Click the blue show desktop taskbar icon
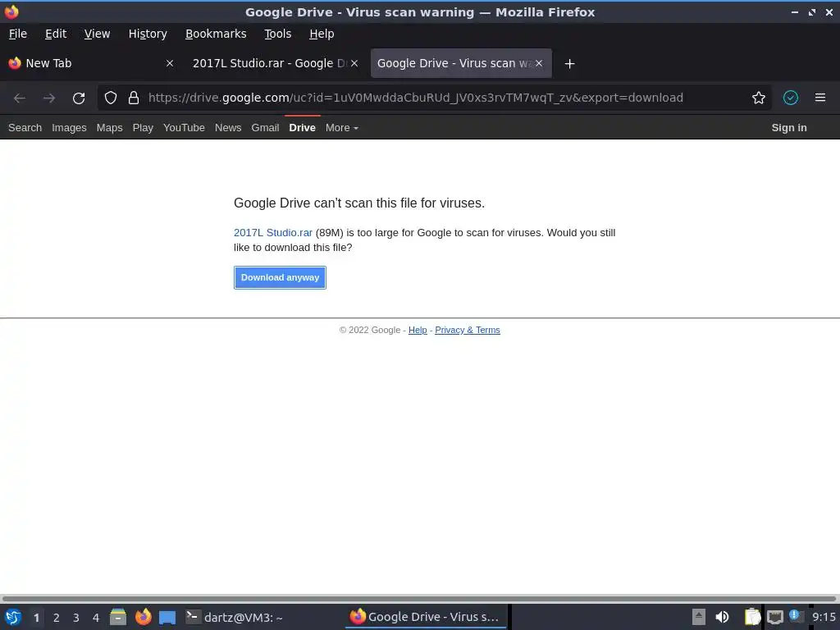The width and height of the screenshot is (840, 630). point(167,618)
